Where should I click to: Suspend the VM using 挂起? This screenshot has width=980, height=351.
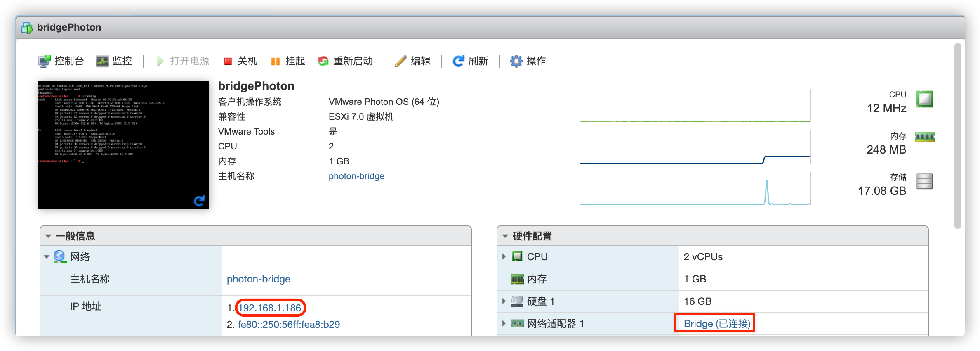288,61
